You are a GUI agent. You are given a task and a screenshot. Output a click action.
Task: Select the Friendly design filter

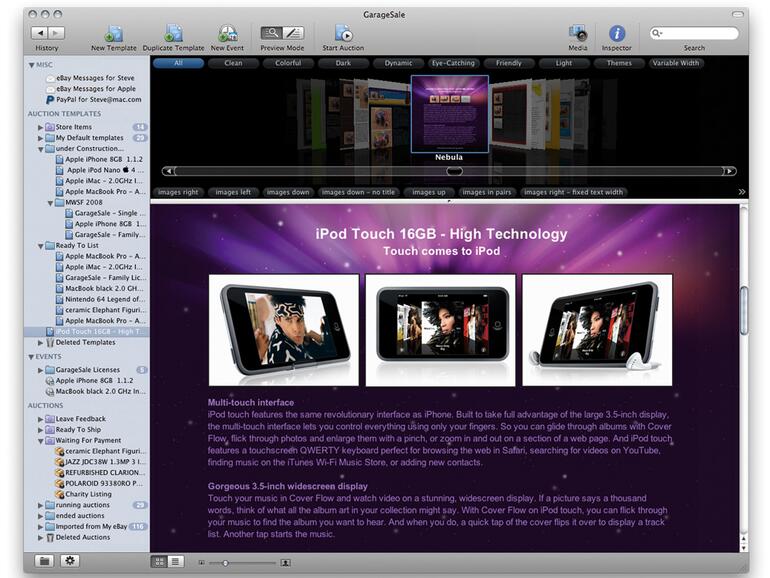click(509, 63)
